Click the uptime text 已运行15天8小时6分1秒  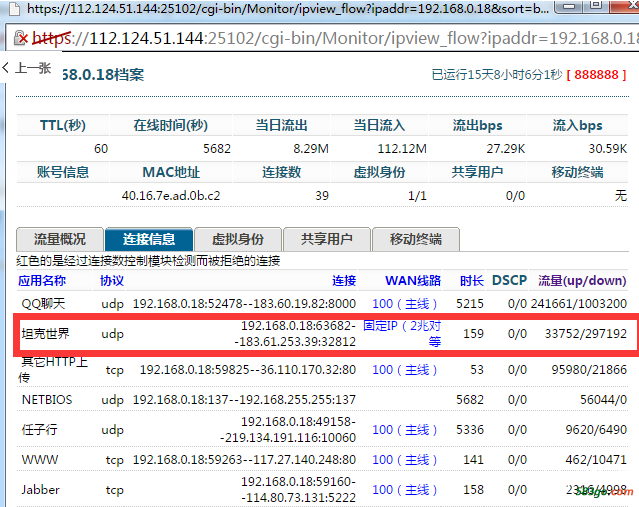tap(497, 75)
